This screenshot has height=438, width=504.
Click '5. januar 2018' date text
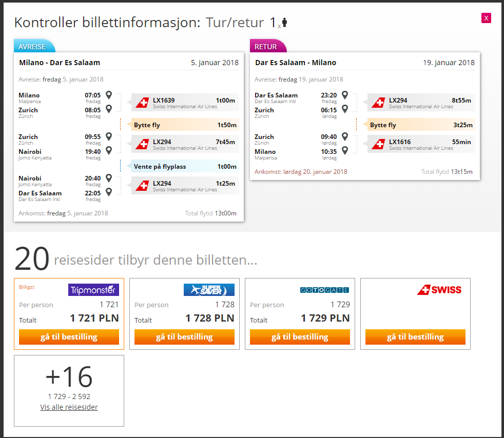tap(215, 63)
